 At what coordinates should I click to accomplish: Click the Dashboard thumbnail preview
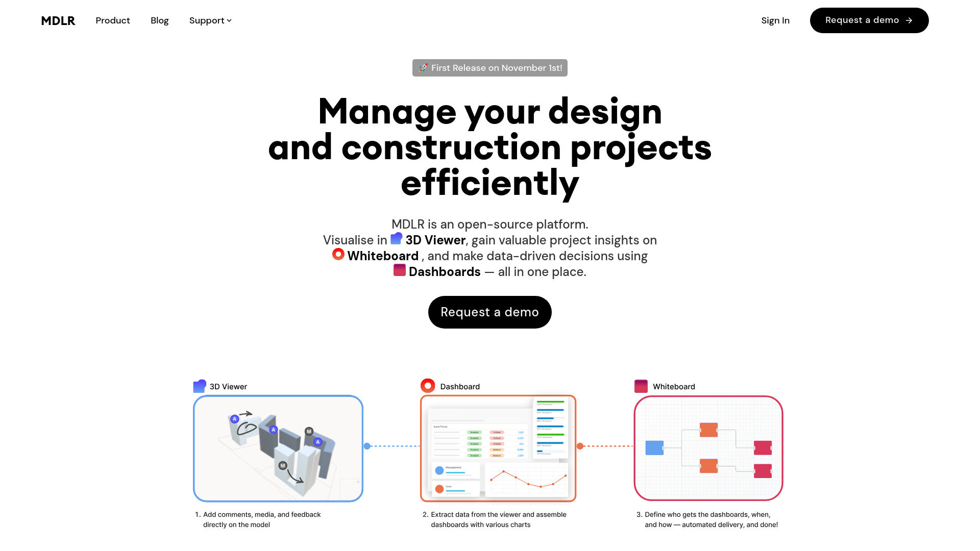pos(499,448)
